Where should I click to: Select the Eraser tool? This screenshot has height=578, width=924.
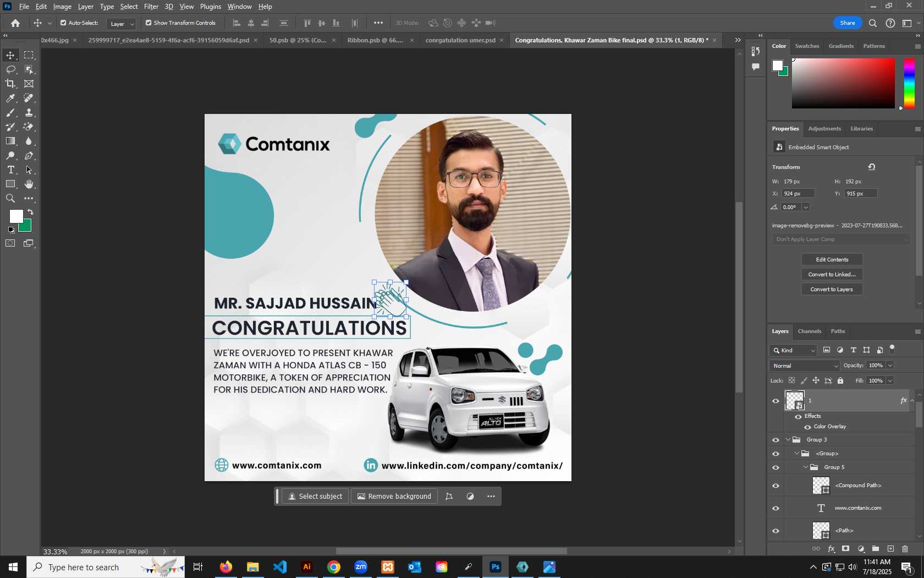point(29,127)
